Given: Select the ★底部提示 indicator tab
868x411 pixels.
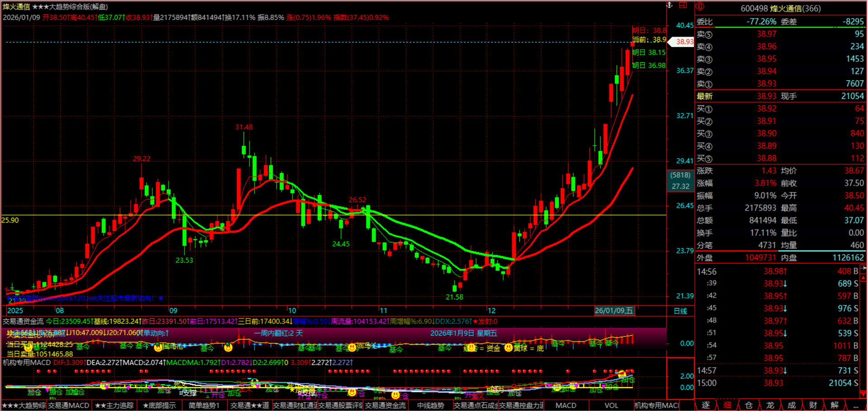Looking at the screenshot, I should click(159, 406).
